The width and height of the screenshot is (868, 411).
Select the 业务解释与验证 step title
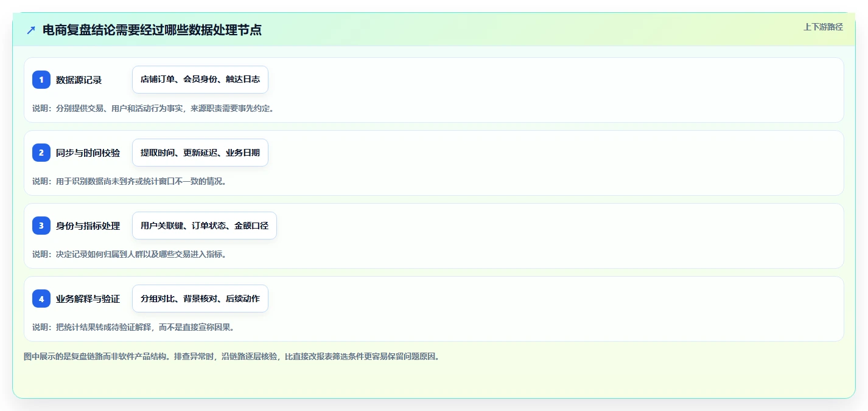tap(88, 299)
